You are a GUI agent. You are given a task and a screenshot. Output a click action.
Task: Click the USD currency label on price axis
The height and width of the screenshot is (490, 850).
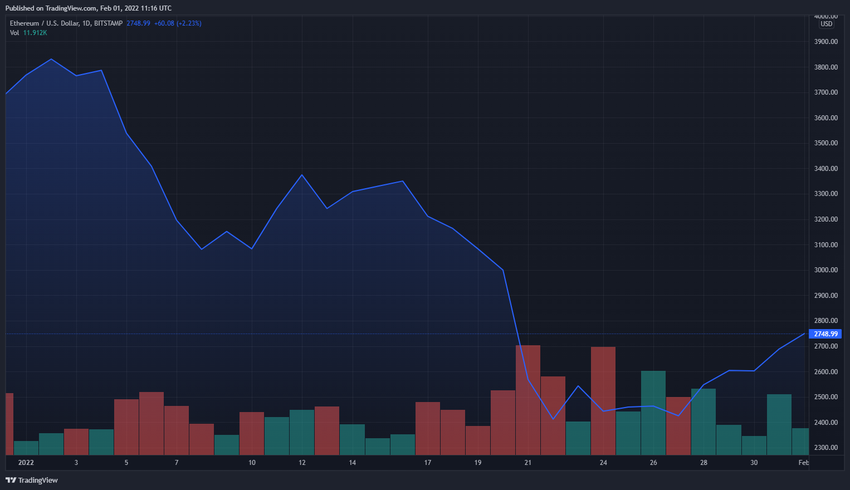coord(825,25)
